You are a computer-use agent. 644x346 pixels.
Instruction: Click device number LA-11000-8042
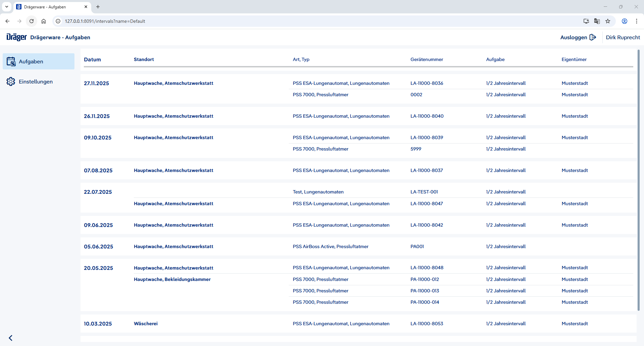pos(427,225)
